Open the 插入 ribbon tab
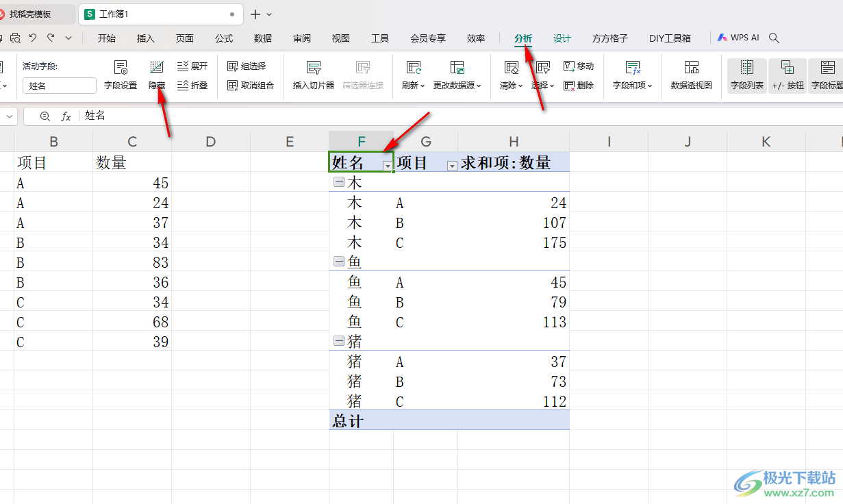The image size is (843, 504). [x=146, y=38]
